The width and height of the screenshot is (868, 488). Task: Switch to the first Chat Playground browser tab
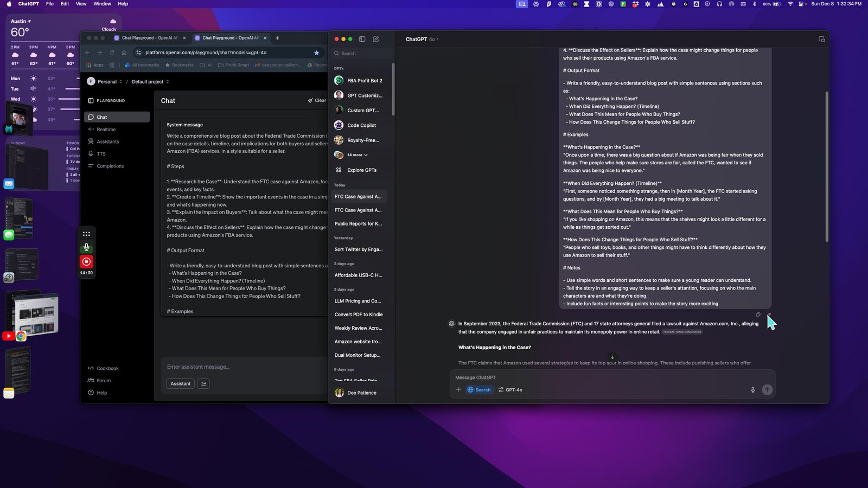click(149, 38)
